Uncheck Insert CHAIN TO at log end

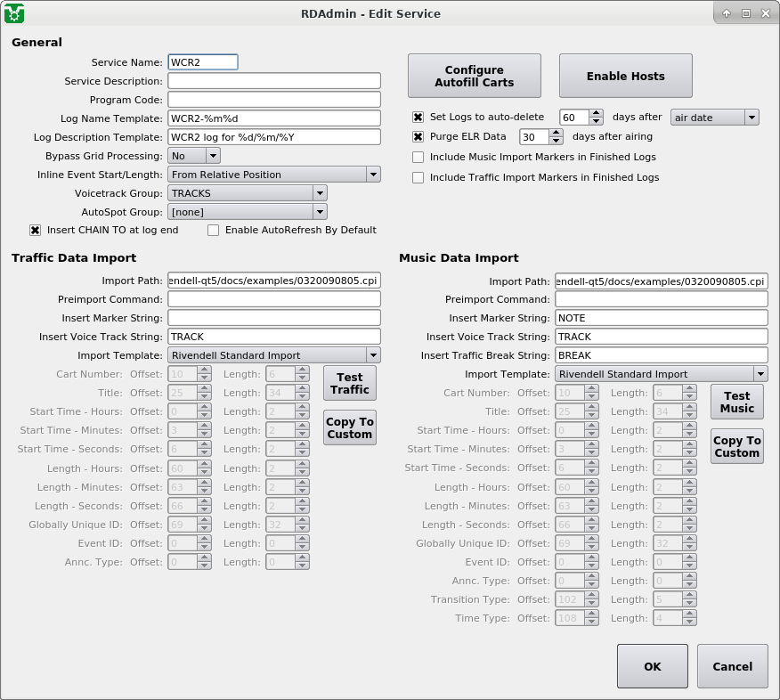tap(34, 231)
